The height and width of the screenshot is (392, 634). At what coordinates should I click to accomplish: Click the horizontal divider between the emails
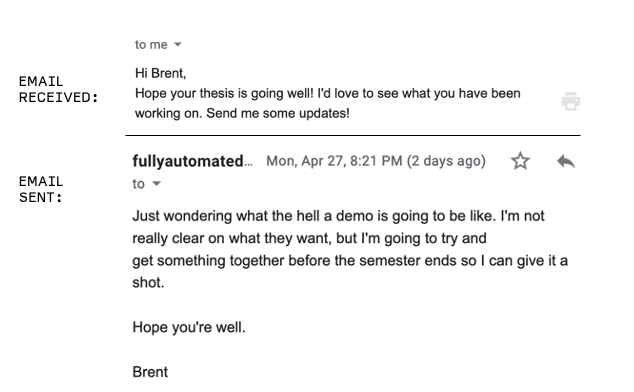click(x=353, y=135)
